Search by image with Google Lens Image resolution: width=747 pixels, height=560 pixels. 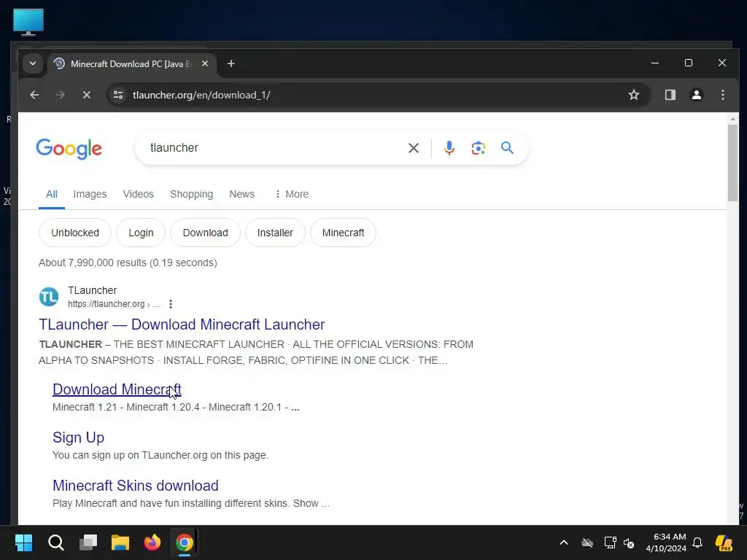pyautogui.click(x=479, y=148)
